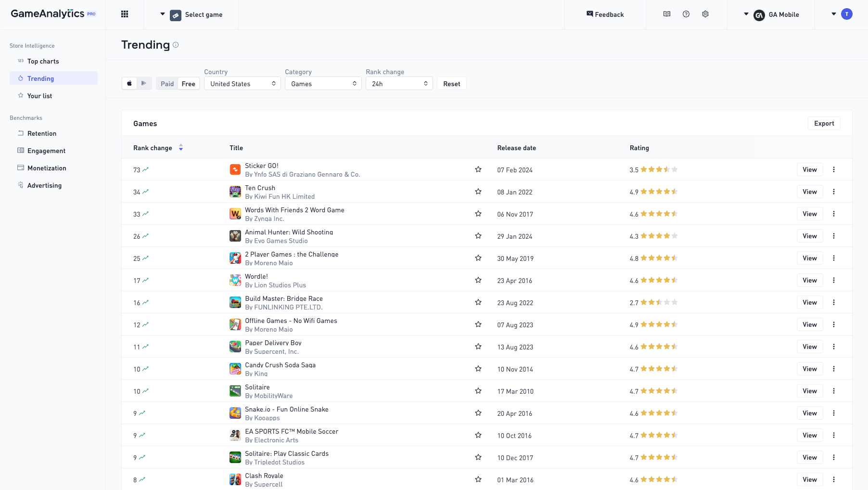Click the Trending info icon

tap(176, 45)
